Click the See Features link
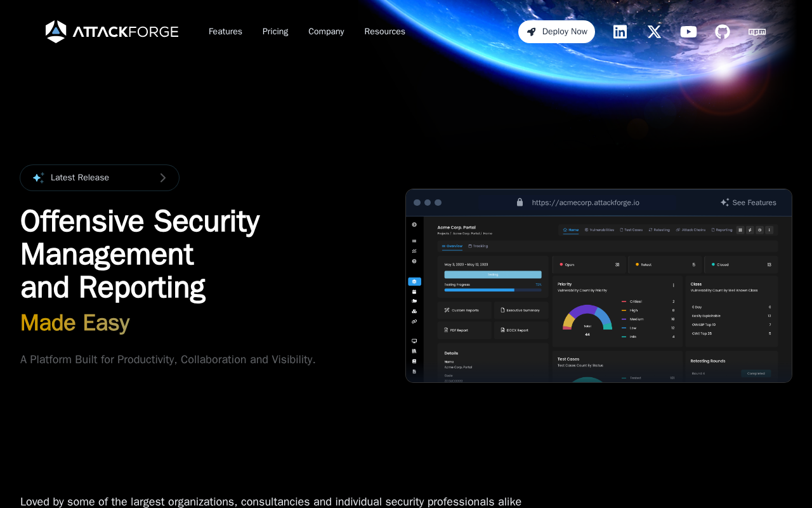 click(749, 203)
